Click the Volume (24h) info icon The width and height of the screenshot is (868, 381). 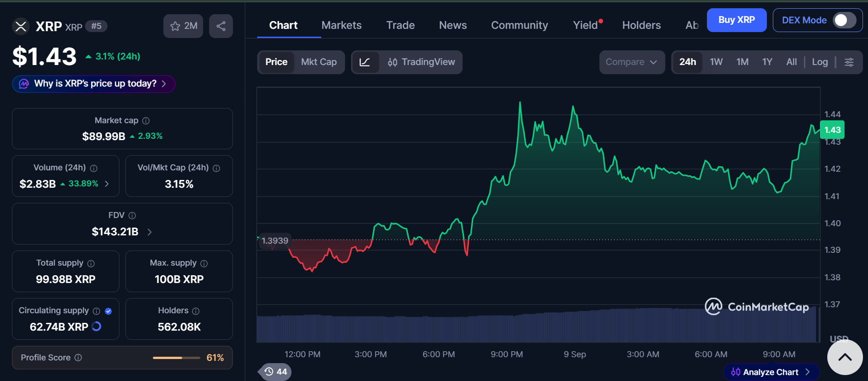[x=94, y=169]
